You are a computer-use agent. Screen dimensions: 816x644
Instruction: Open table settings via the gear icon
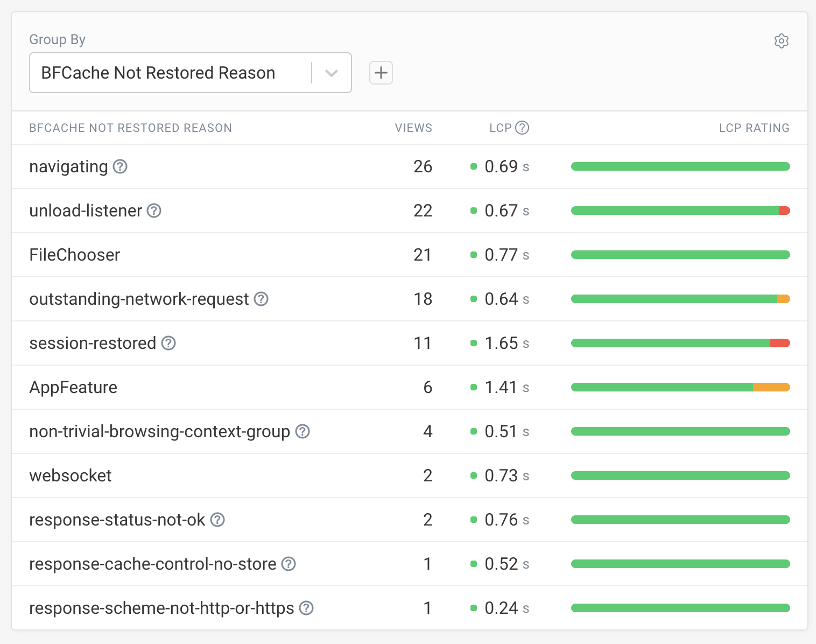(782, 40)
